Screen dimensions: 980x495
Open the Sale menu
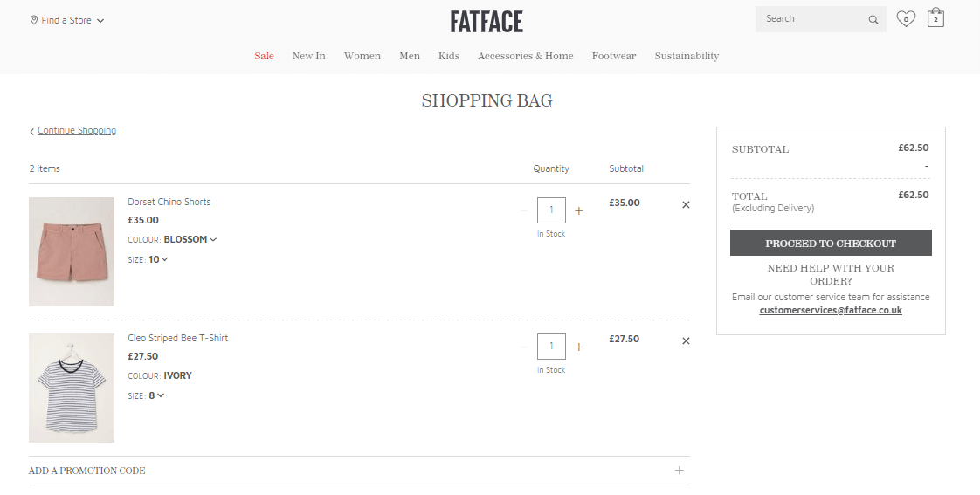tap(264, 56)
